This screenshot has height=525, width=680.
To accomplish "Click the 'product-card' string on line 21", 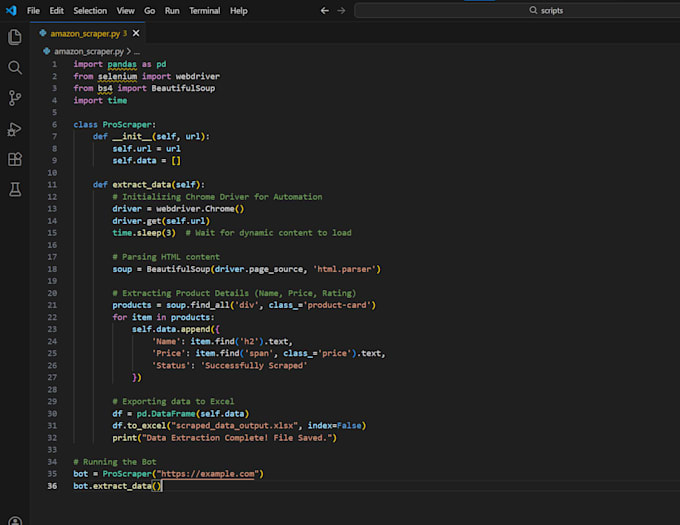I will (337, 305).
